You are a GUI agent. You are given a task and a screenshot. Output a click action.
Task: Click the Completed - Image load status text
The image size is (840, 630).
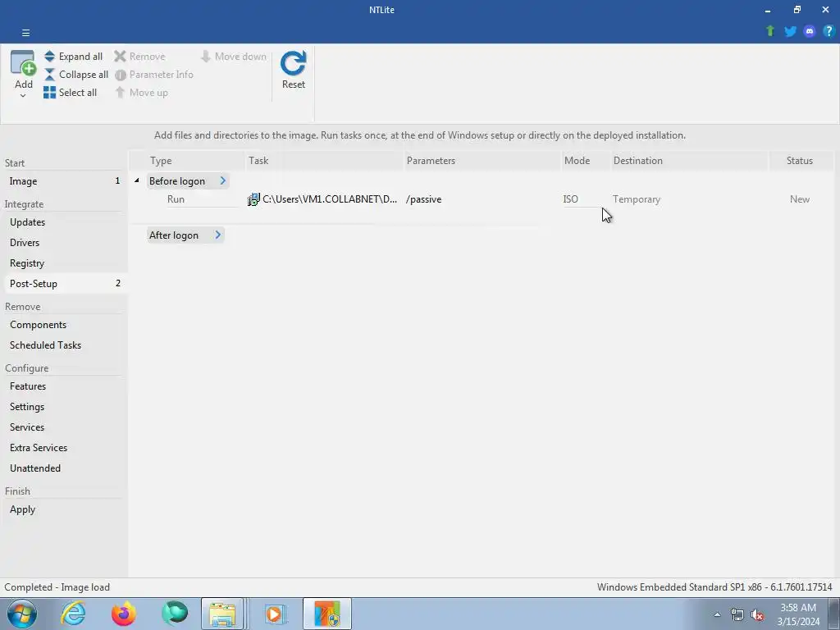57,587
